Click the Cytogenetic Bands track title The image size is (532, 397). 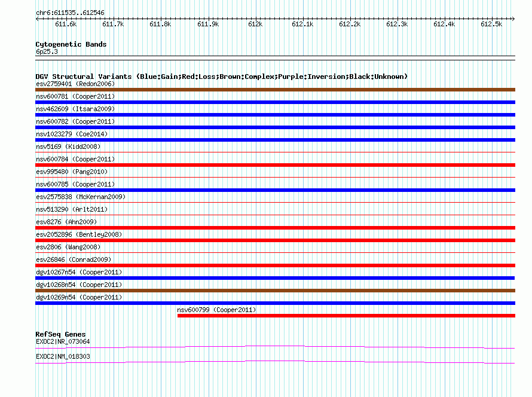point(71,44)
